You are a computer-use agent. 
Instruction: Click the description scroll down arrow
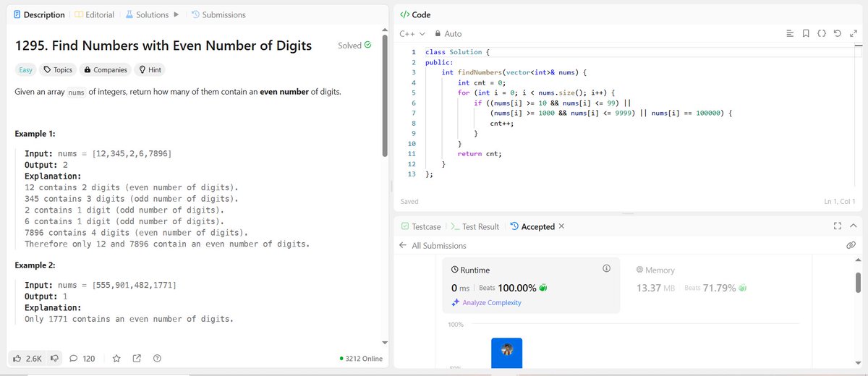[x=385, y=343]
